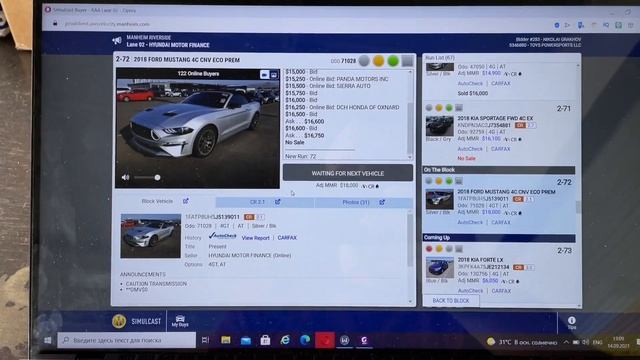The width and height of the screenshot is (640, 360).
Task: Click the 'Sold $16,000' status text
Action: (473, 93)
